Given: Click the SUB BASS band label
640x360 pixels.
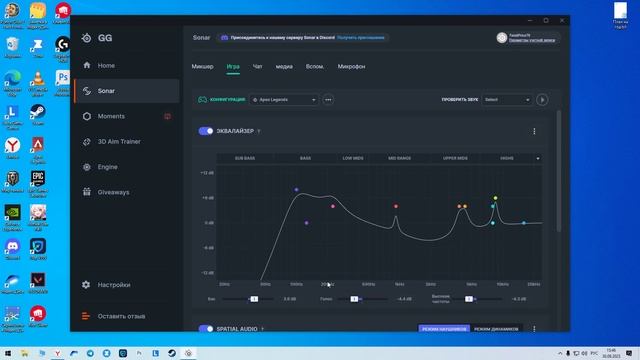Looking at the screenshot, I should coord(245,158).
